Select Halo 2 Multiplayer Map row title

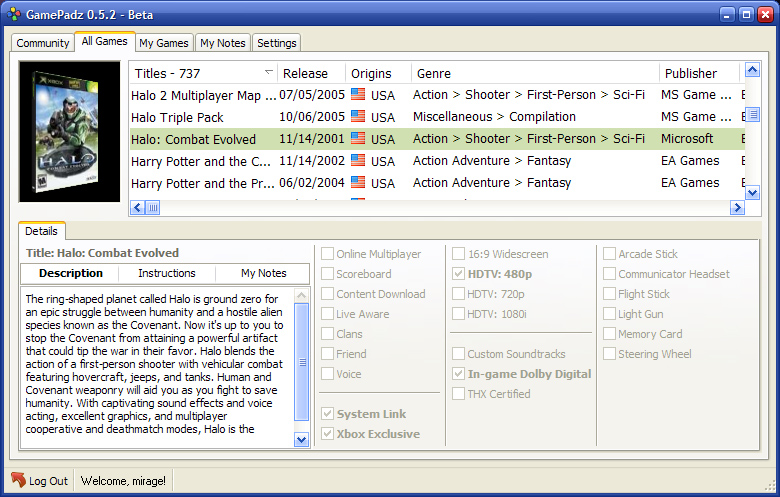click(x=203, y=95)
